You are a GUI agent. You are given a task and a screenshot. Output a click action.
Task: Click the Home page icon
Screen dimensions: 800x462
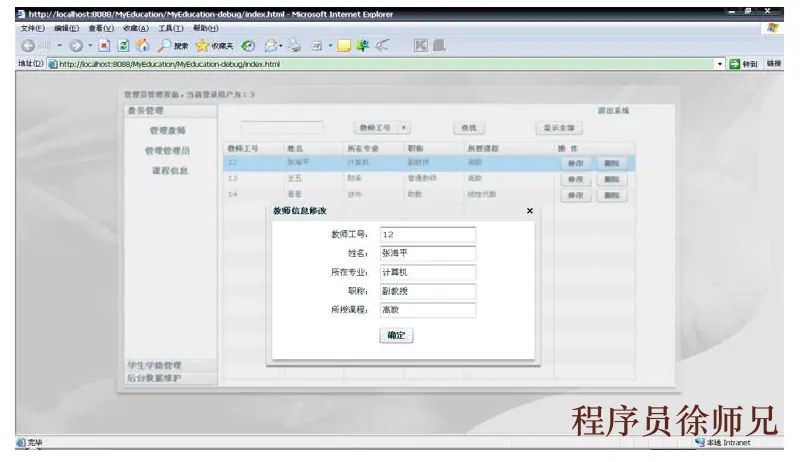(x=143, y=46)
